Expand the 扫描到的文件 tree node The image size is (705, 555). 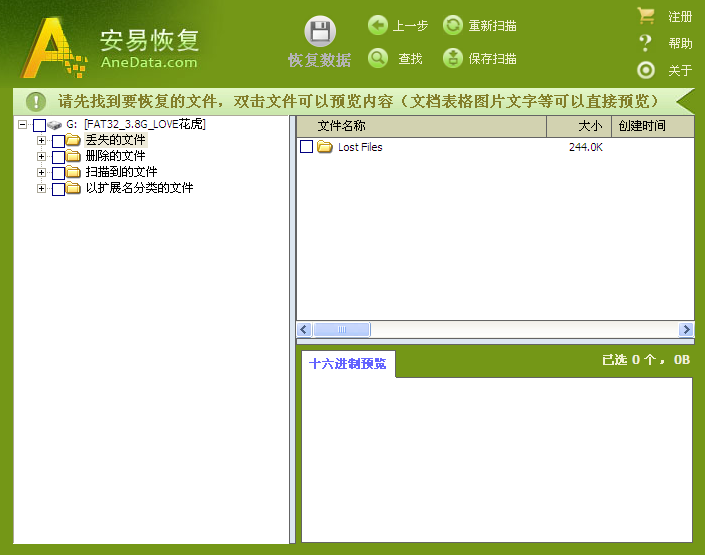point(41,172)
